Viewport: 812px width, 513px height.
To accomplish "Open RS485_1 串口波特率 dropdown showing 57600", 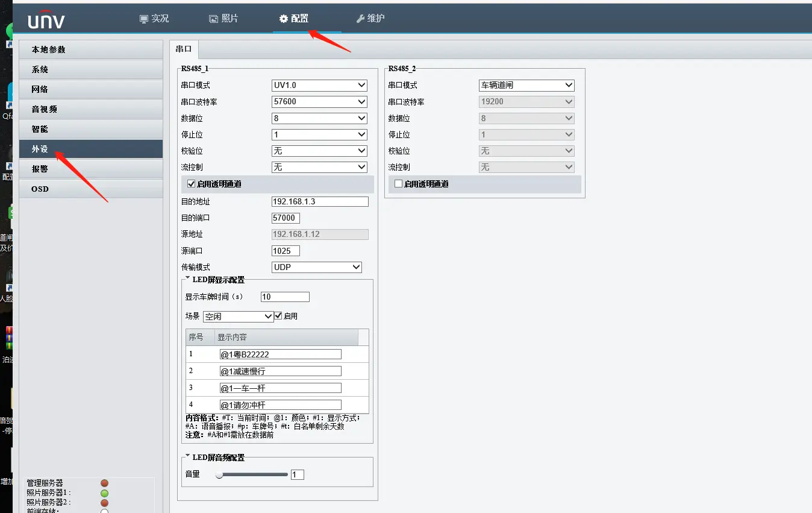I will tap(319, 102).
